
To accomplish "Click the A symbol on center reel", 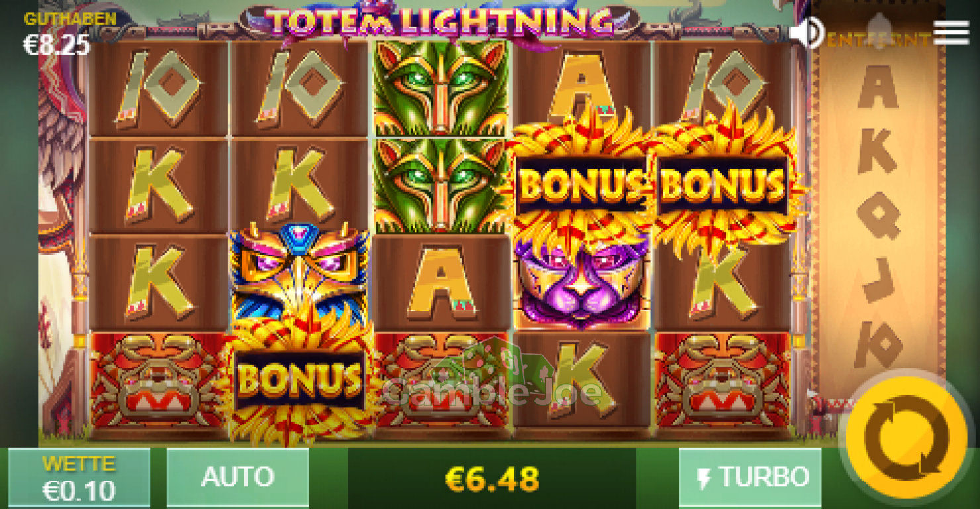I will [x=440, y=283].
